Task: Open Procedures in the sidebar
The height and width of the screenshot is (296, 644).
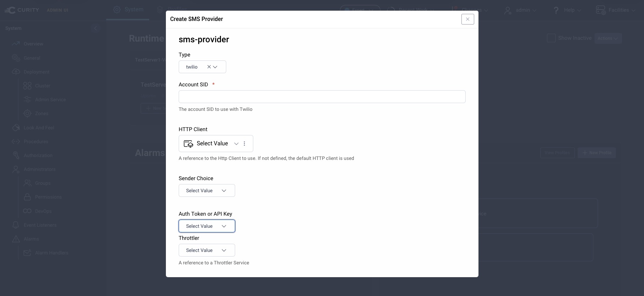Action: 36,141
